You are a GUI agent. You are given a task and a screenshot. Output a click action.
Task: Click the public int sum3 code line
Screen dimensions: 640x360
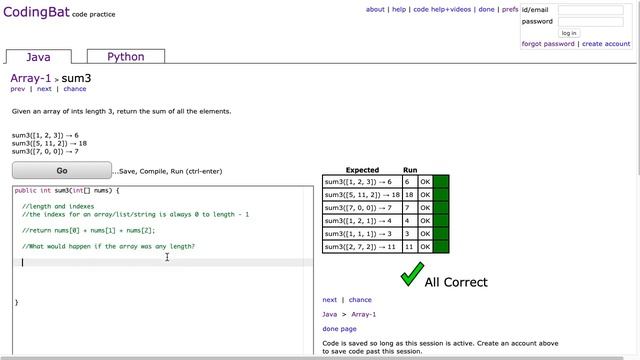point(67,191)
